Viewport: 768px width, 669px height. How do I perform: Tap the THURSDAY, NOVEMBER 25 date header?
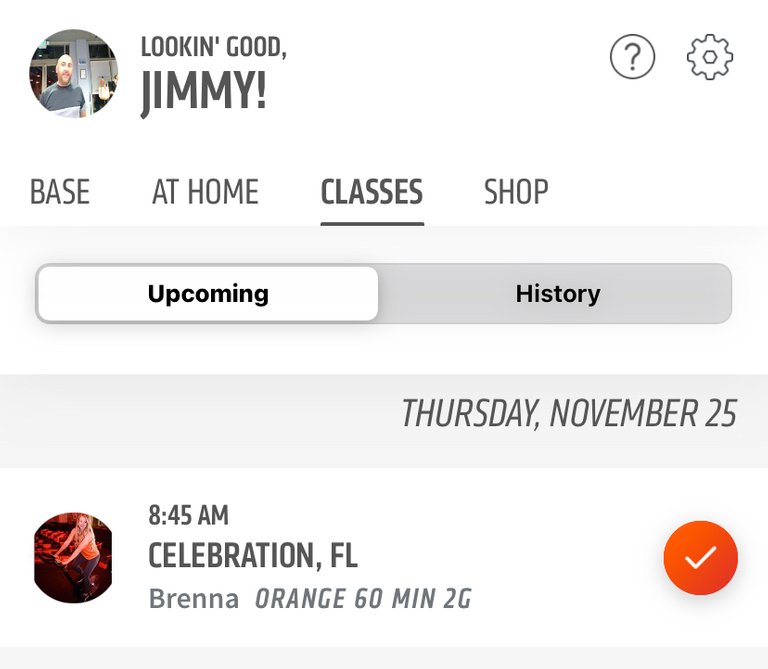pos(569,413)
